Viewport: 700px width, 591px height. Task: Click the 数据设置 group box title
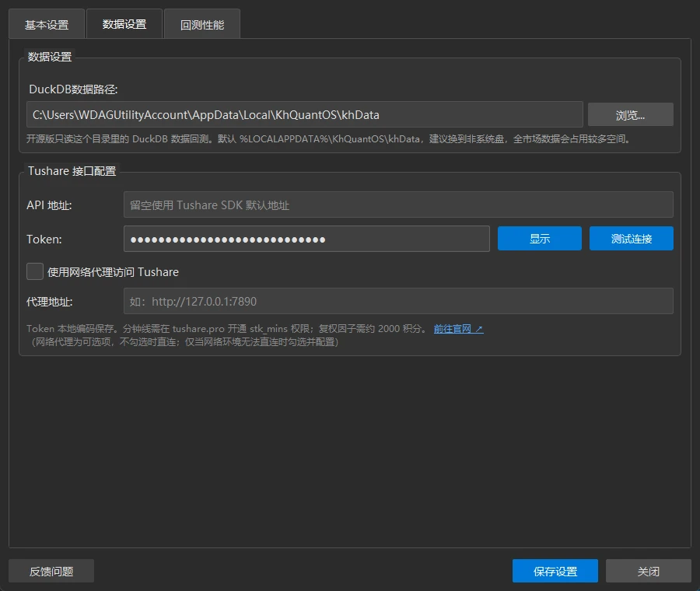point(50,57)
